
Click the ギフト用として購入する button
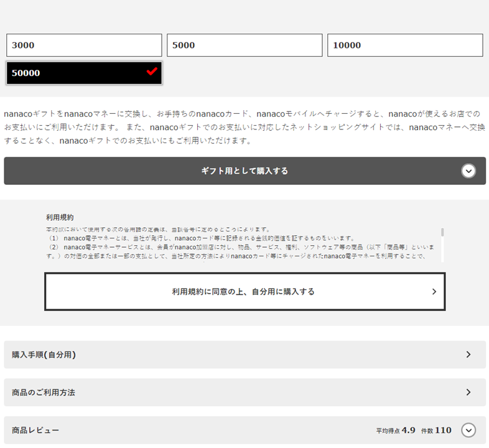245,170
